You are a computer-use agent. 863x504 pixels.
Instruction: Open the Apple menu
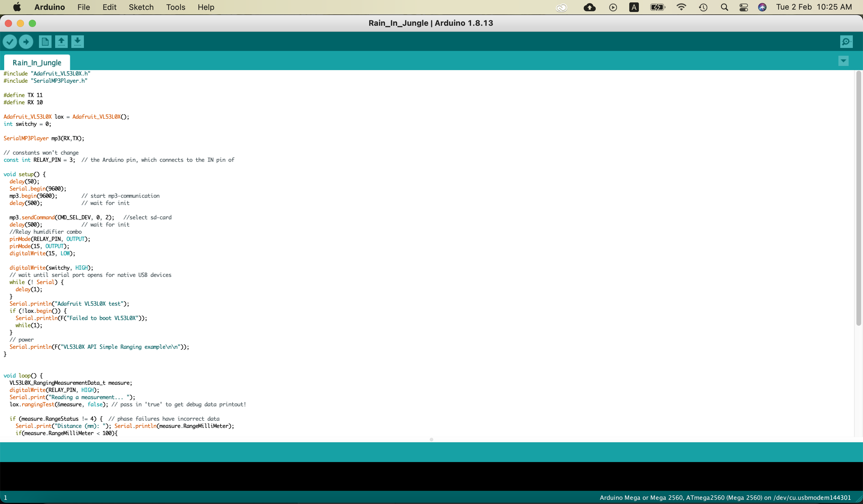point(17,7)
